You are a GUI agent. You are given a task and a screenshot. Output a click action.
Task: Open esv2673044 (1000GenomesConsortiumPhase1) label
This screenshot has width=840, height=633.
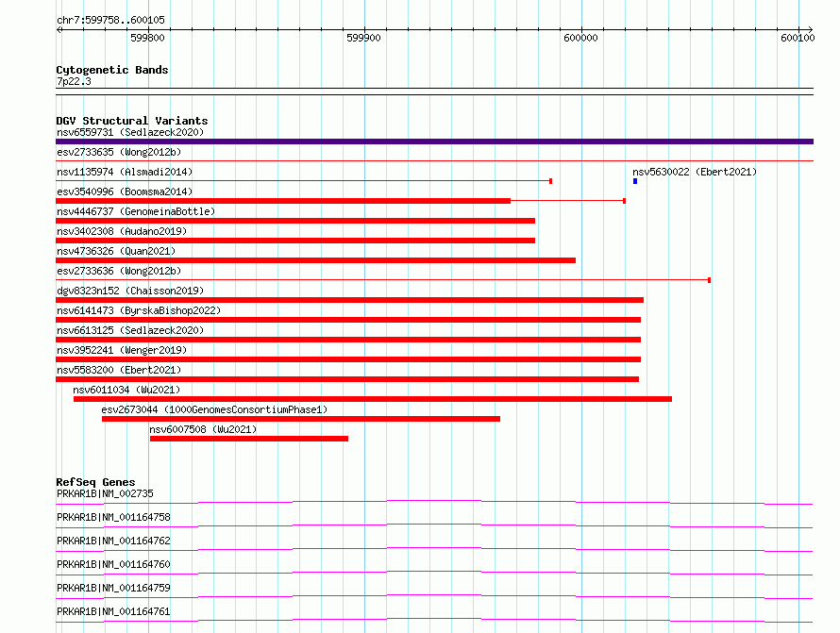click(214, 409)
